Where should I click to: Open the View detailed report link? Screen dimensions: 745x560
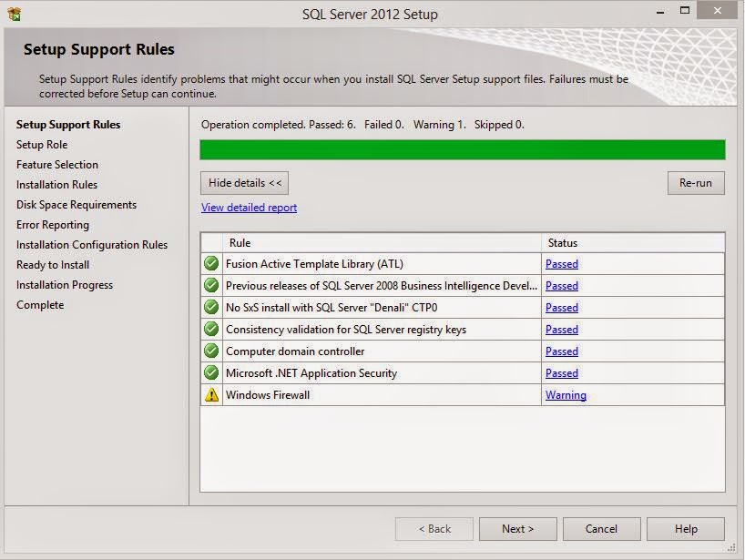tap(248, 208)
